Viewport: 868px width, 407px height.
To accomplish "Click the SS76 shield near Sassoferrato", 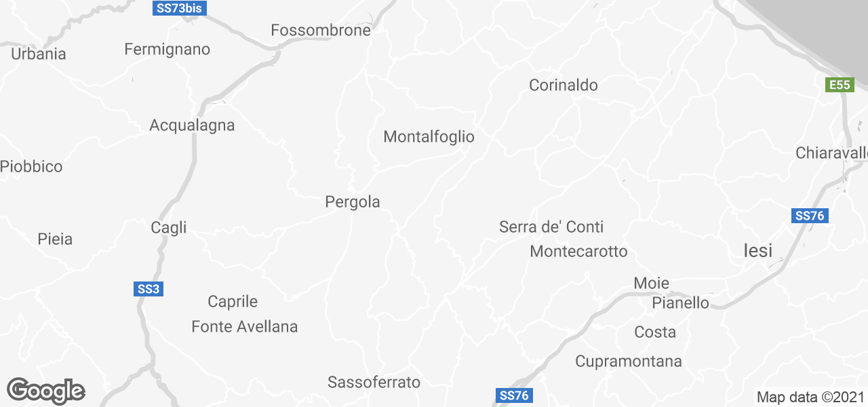I will 514,395.
